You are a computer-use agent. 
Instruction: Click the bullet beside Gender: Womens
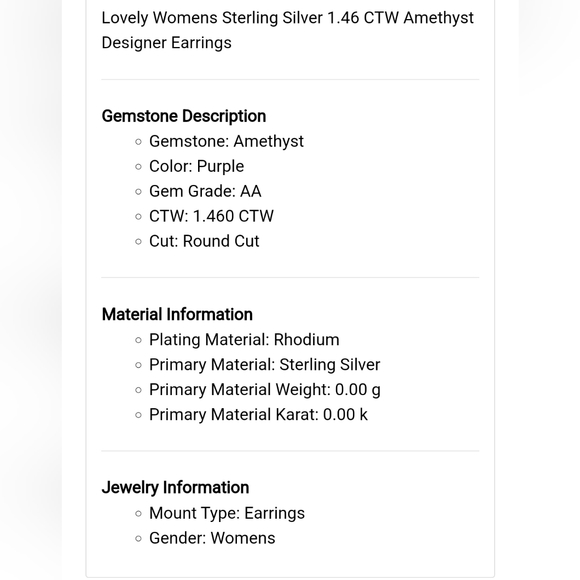click(x=138, y=539)
